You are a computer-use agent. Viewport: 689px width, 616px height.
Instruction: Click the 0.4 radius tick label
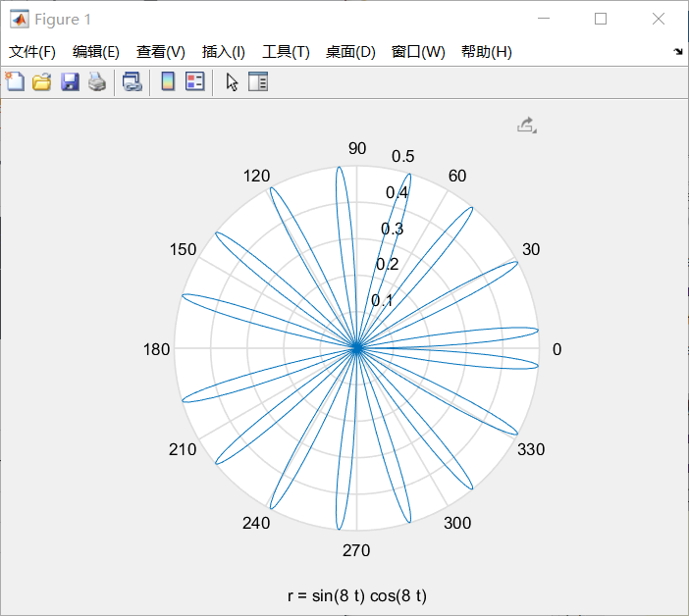(397, 192)
